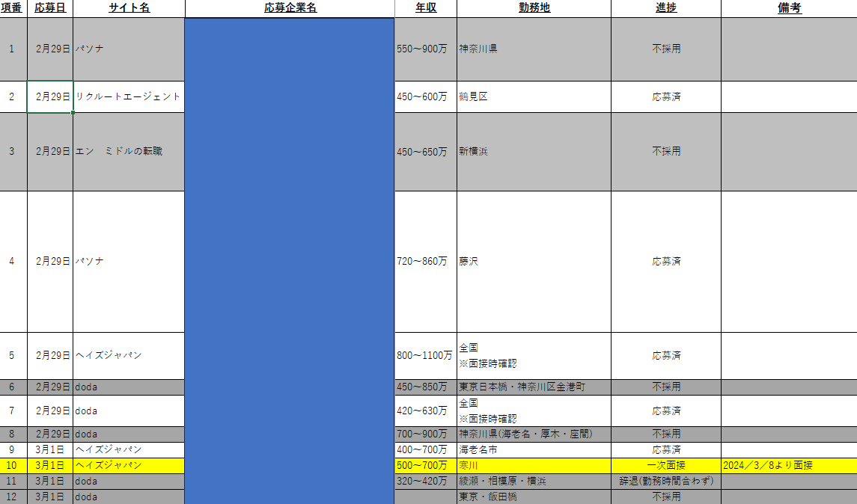857x504 pixels.
Task: Click salary cell 700～900万
Action: tap(426, 434)
